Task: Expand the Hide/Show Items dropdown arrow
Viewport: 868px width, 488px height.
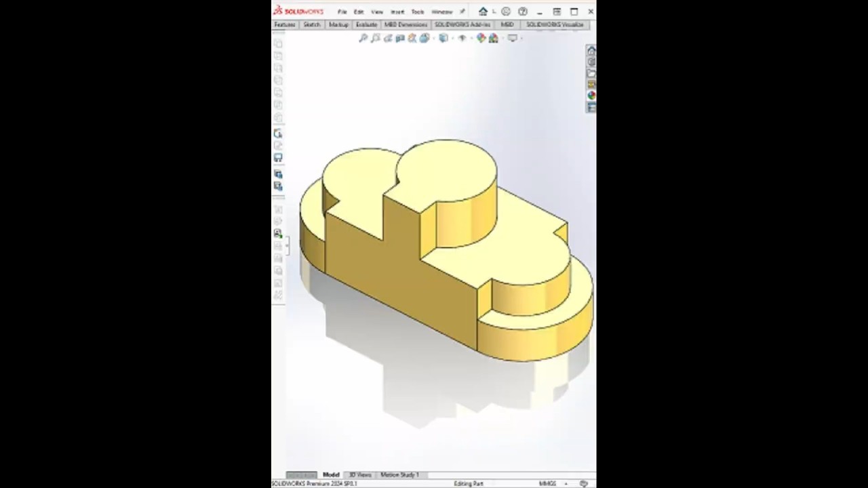Action: coord(471,39)
